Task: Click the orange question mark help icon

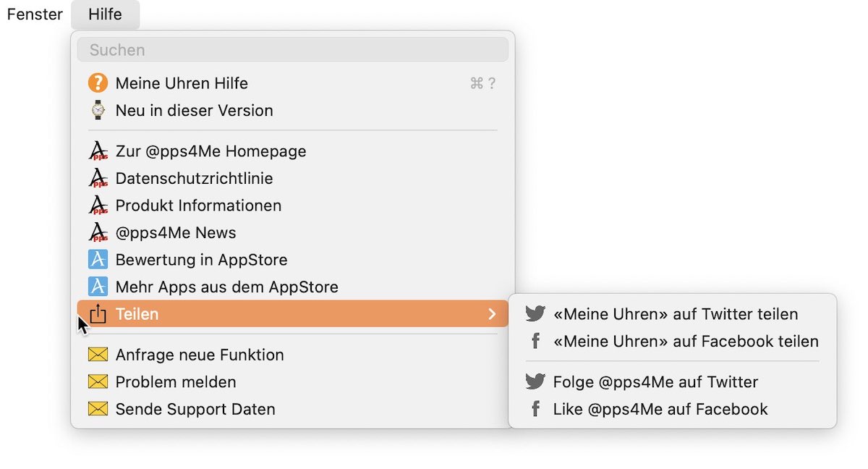Action: pos(98,83)
